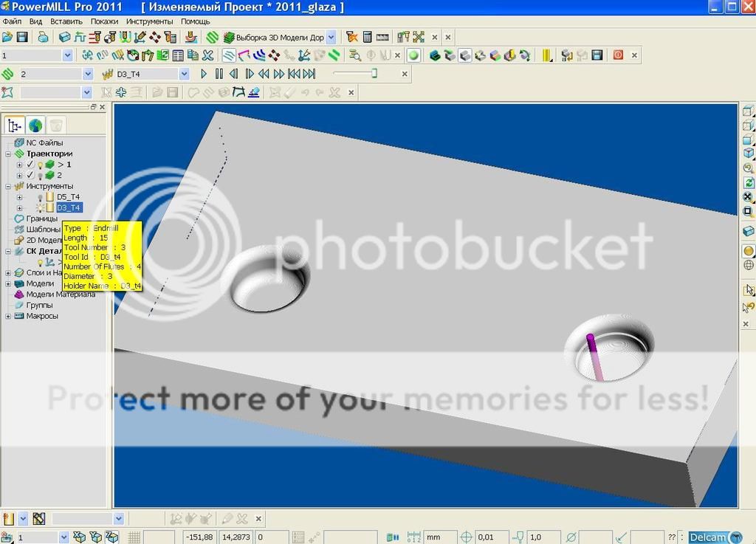Open the Вставить menu

click(66, 21)
